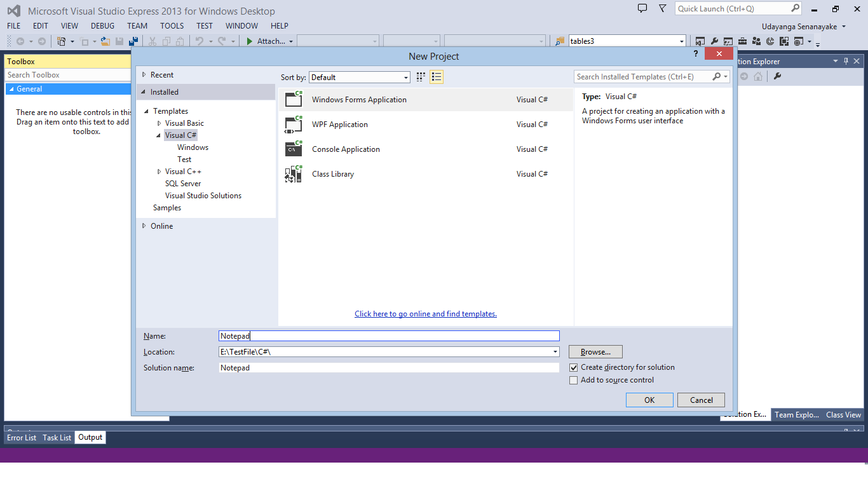
Task: Select the SQL Server tree item
Action: coord(183,184)
